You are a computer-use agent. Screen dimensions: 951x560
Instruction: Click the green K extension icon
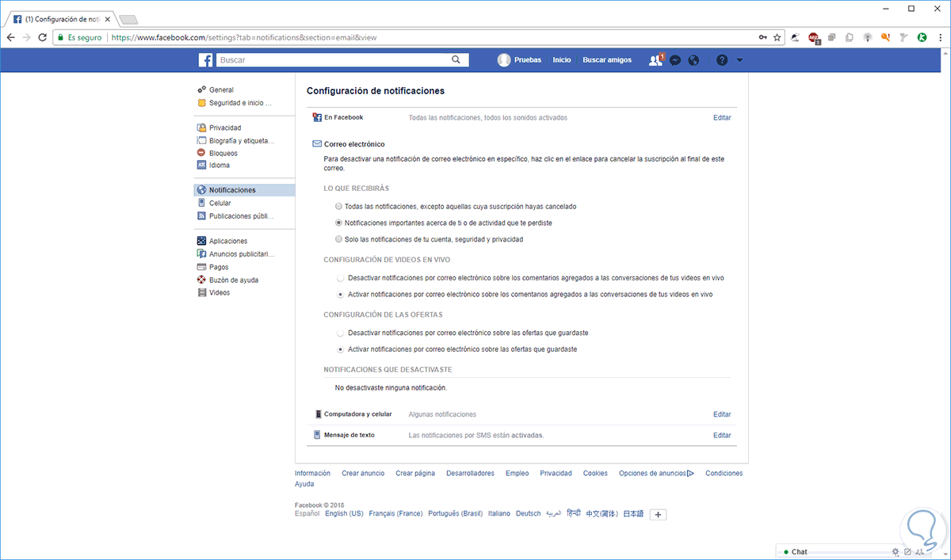922,37
